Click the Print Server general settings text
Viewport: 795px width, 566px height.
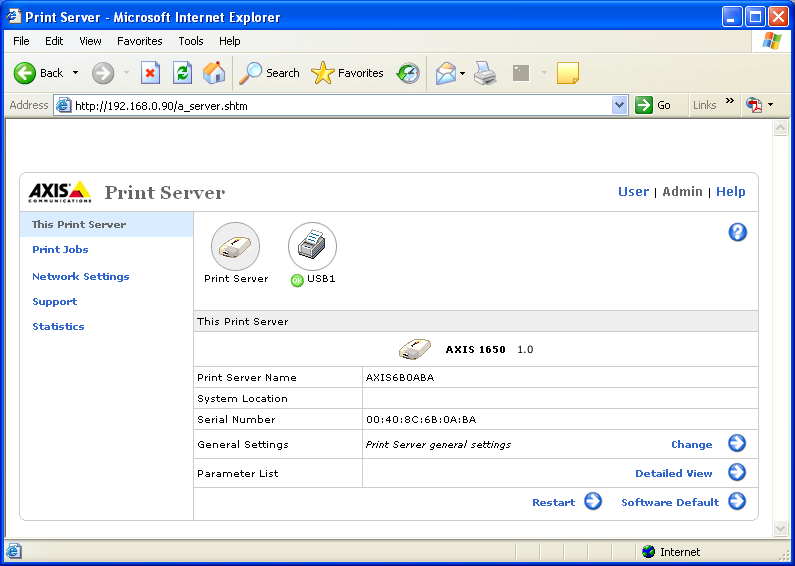(x=438, y=445)
